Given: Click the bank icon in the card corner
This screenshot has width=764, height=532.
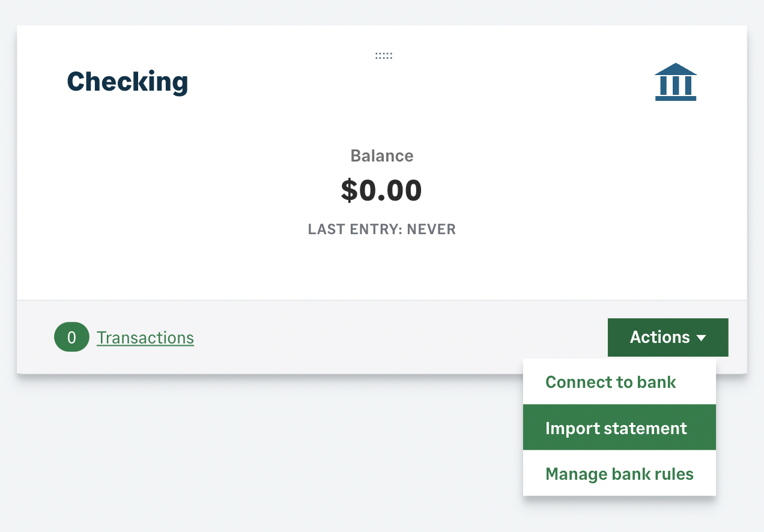Looking at the screenshot, I should [x=676, y=81].
